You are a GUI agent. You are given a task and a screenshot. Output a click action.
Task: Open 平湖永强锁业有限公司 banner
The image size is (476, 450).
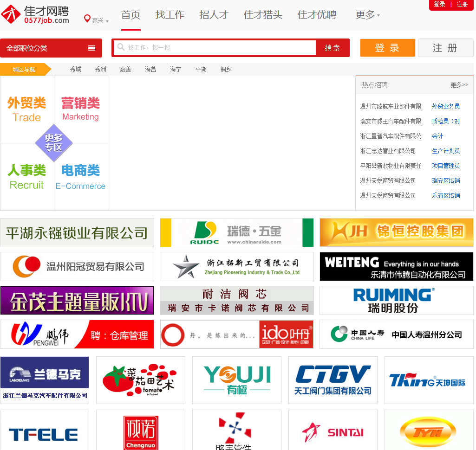(x=77, y=232)
